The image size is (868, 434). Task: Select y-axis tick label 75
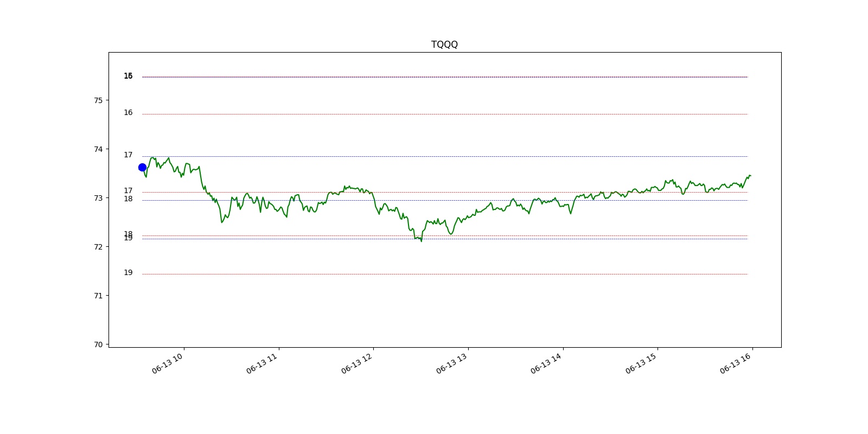click(x=98, y=100)
